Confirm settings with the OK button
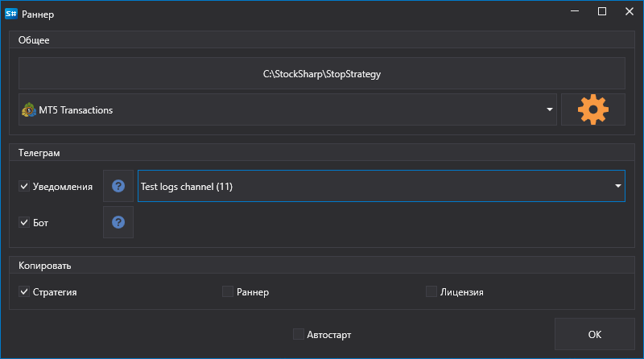 tap(595, 334)
